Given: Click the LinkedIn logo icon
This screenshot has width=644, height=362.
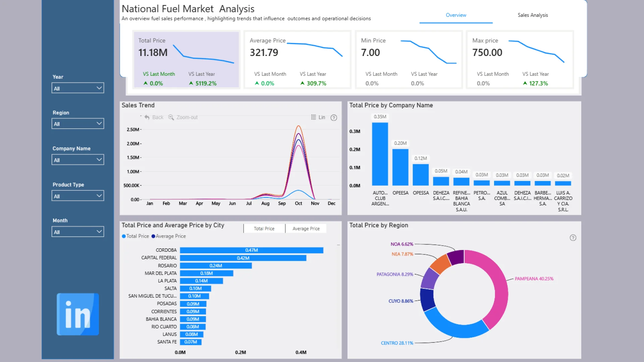Looking at the screenshot, I should point(78,314).
